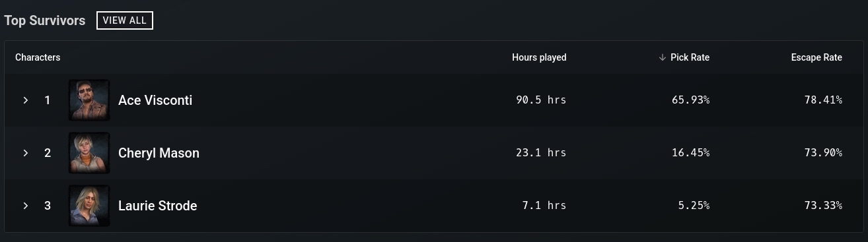The image size is (868, 242).
Task: Click the 90.5 hrs value
Action: 541,100
